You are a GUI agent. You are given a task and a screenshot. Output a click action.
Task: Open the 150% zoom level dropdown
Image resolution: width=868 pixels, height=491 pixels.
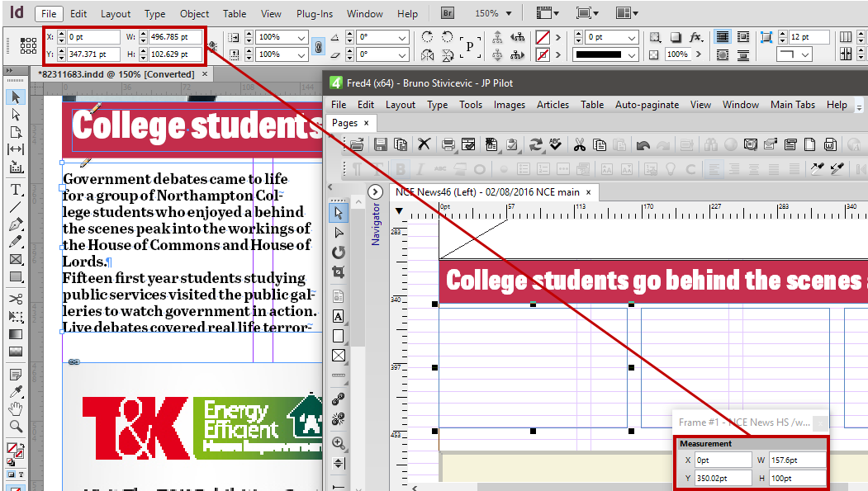[x=509, y=13]
